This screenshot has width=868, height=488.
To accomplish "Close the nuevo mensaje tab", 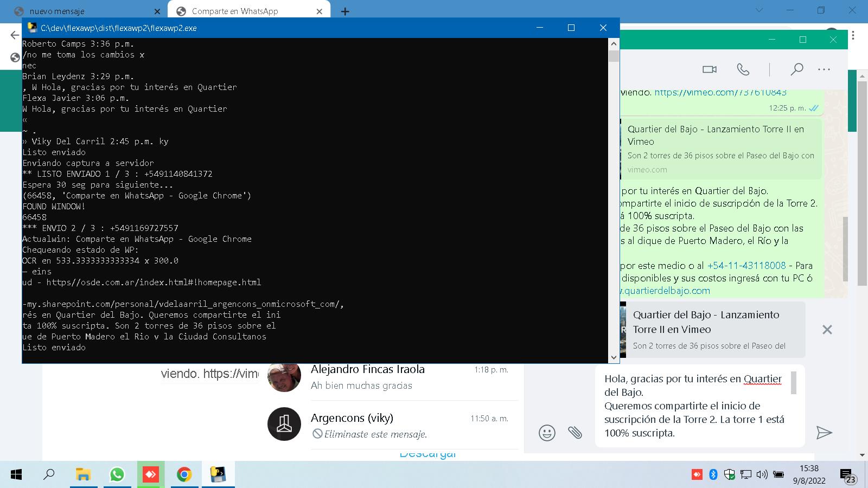I will click(157, 11).
